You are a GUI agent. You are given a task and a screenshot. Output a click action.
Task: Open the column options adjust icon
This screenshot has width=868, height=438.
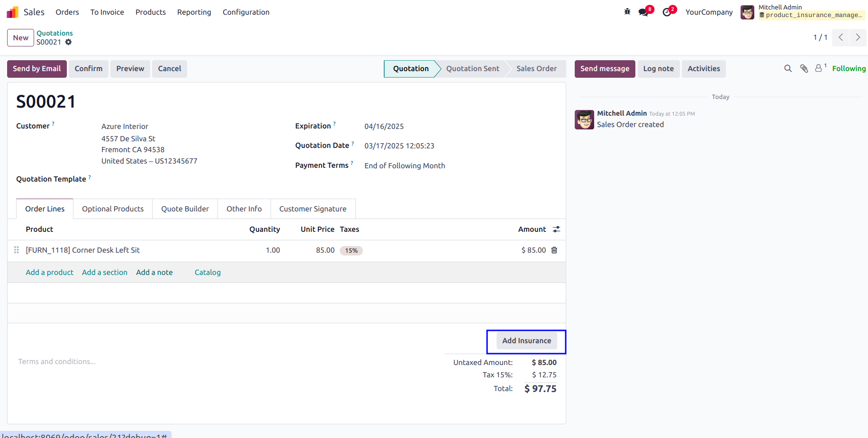(x=557, y=229)
